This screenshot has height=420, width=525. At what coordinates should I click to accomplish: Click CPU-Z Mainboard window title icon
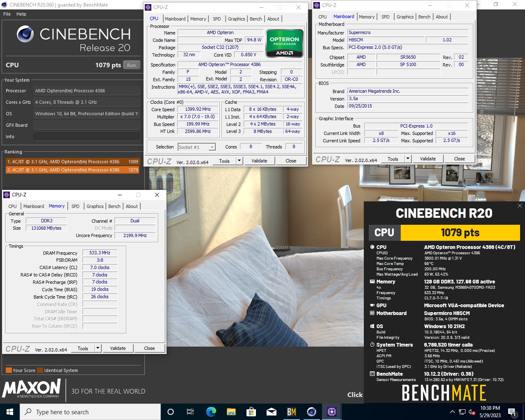point(317,5)
